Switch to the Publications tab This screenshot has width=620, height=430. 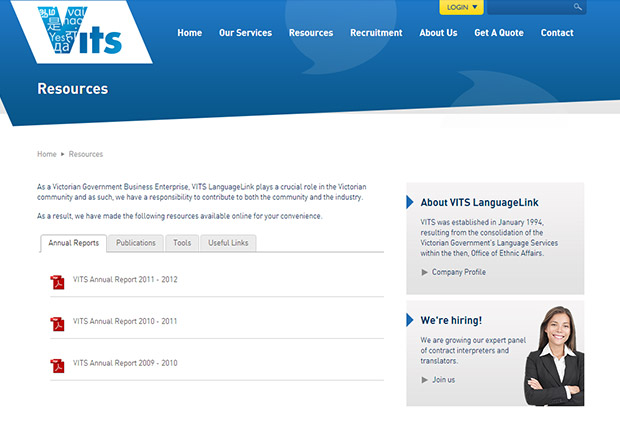coord(136,243)
